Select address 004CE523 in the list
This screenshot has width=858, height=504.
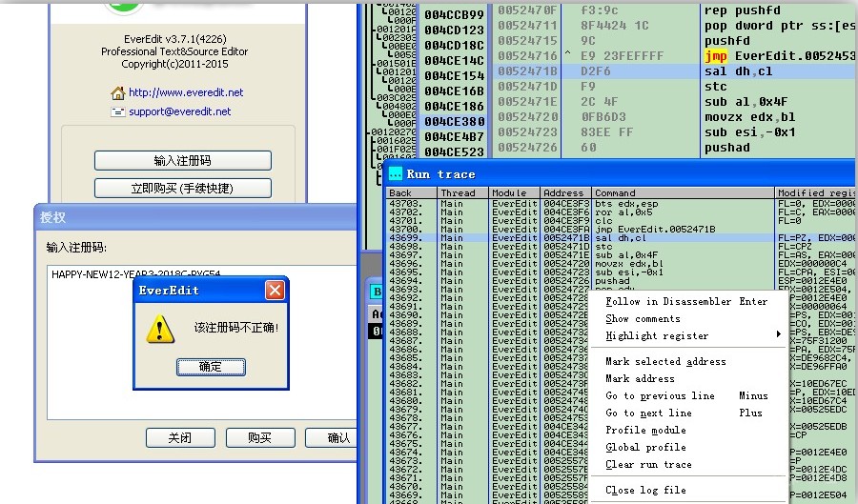click(454, 152)
